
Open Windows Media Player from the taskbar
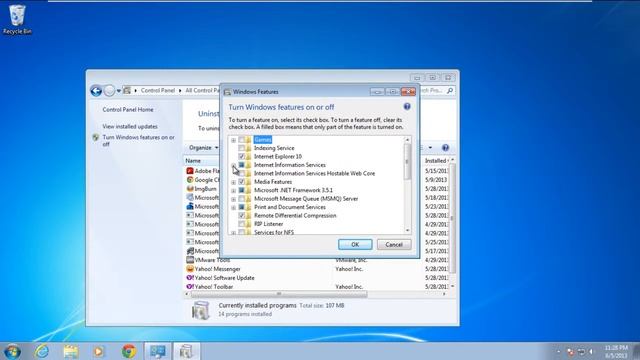99,351
